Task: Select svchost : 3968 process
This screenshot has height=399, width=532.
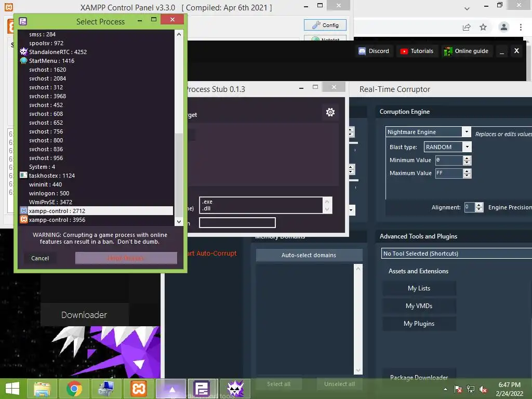Action: [47, 96]
